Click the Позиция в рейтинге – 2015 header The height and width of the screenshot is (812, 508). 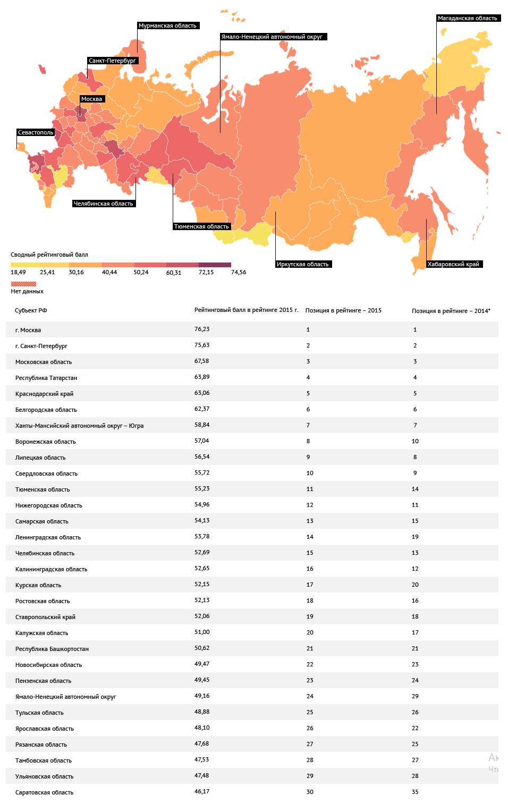[343, 310]
